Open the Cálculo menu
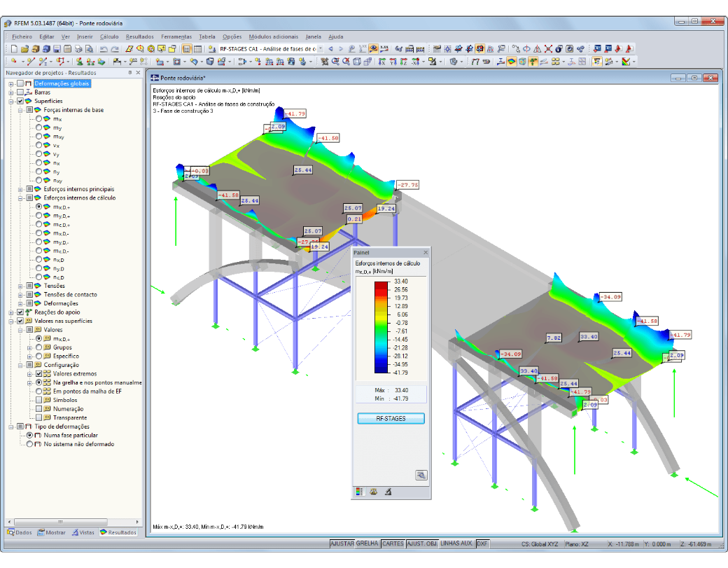The image size is (728, 568). point(109,36)
